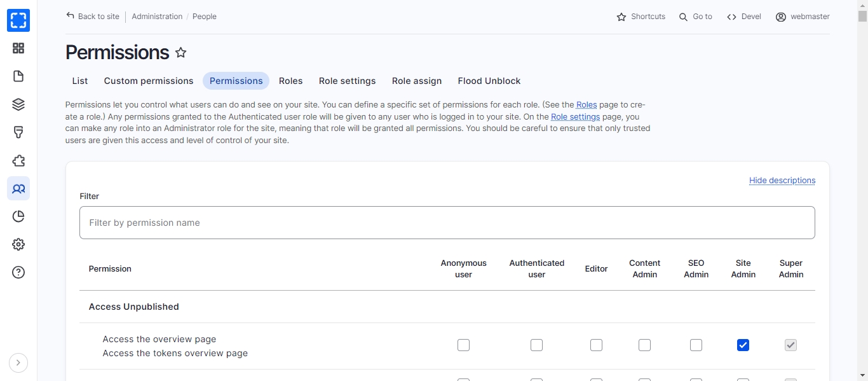
Task: Open the Configuration gear icon in sidebar
Action: coord(18,244)
